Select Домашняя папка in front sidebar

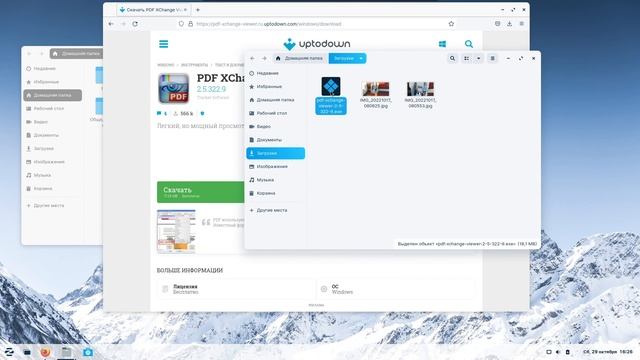(x=276, y=100)
